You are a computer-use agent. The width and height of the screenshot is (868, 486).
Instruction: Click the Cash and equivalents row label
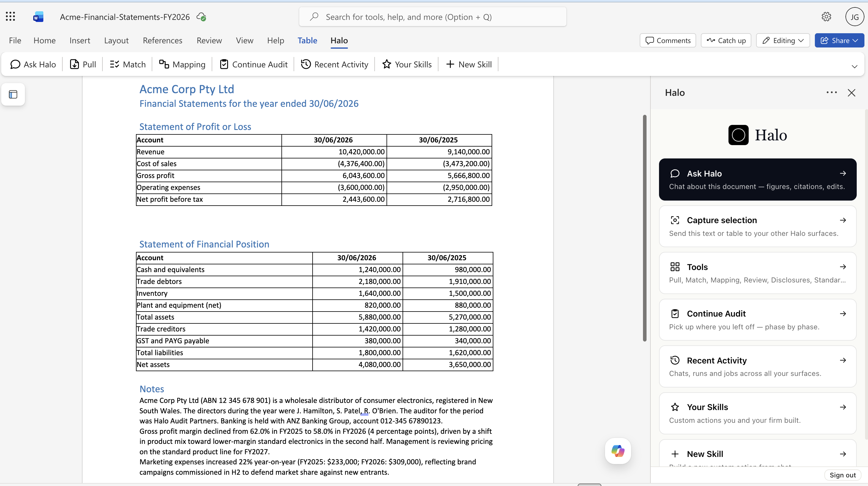[x=170, y=269]
